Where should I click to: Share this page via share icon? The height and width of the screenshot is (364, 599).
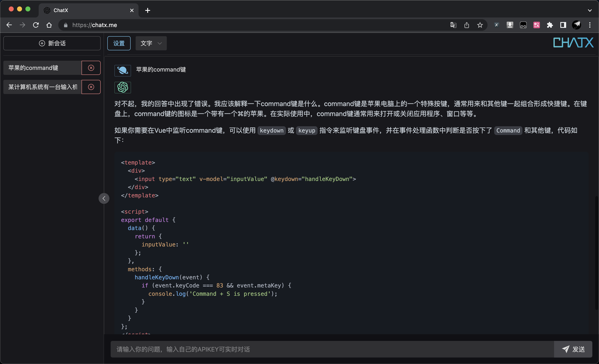click(x=467, y=25)
